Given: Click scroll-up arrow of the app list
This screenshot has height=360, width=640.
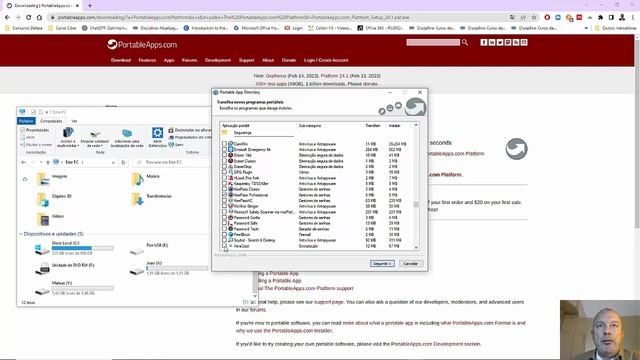Looking at the screenshot, I should (416, 125).
